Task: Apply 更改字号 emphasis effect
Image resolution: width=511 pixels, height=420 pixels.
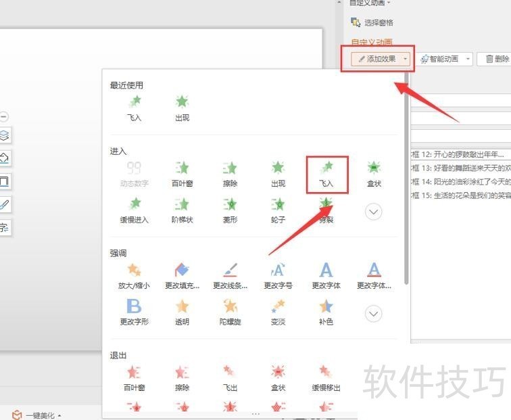Action: [x=278, y=277]
